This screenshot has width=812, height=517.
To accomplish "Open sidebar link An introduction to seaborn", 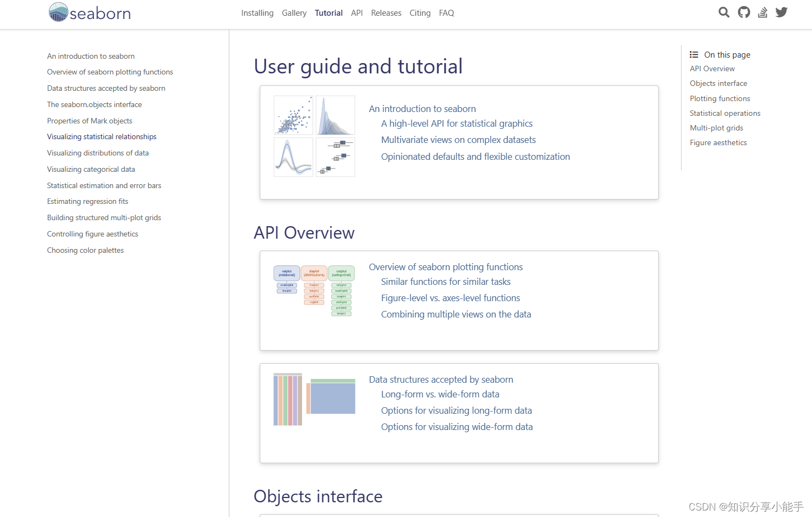I will (91, 56).
